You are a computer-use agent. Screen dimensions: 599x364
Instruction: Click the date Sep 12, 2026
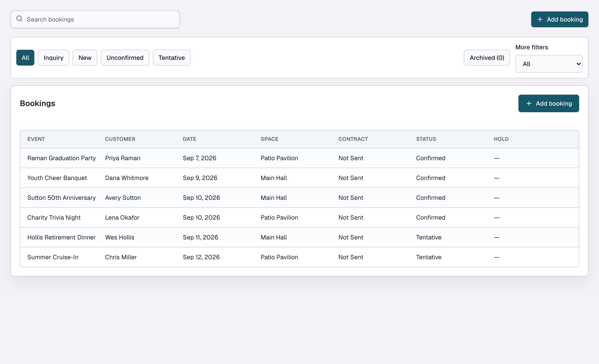tap(201, 257)
